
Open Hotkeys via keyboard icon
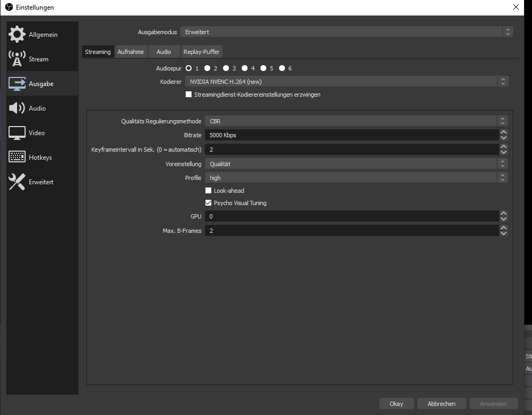[17, 158]
